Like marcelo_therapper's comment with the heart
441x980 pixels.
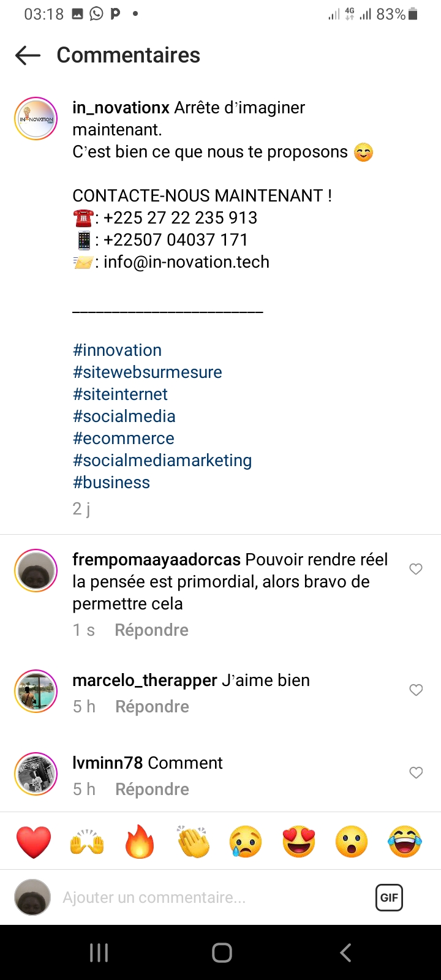(416, 690)
